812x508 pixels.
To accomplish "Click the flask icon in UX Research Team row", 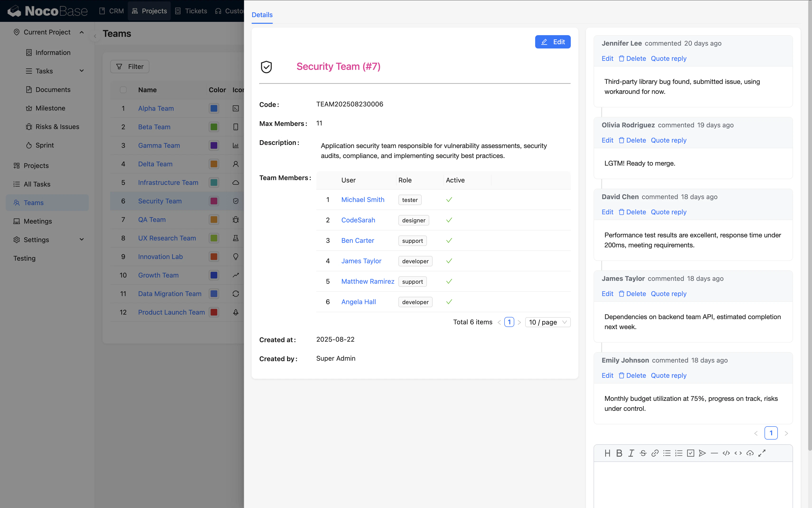I will (x=236, y=238).
